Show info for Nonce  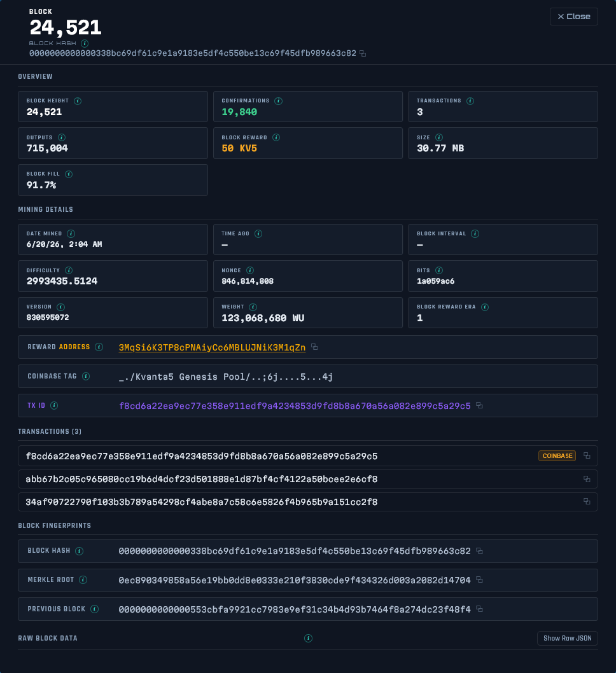[x=250, y=270]
